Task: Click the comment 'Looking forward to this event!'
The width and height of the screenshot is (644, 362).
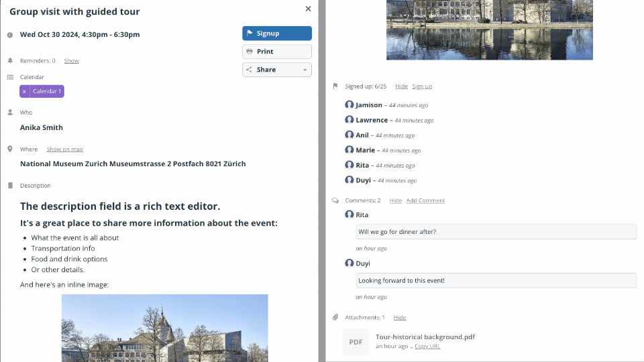Action: pyautogui.click(x=496, y=281)
